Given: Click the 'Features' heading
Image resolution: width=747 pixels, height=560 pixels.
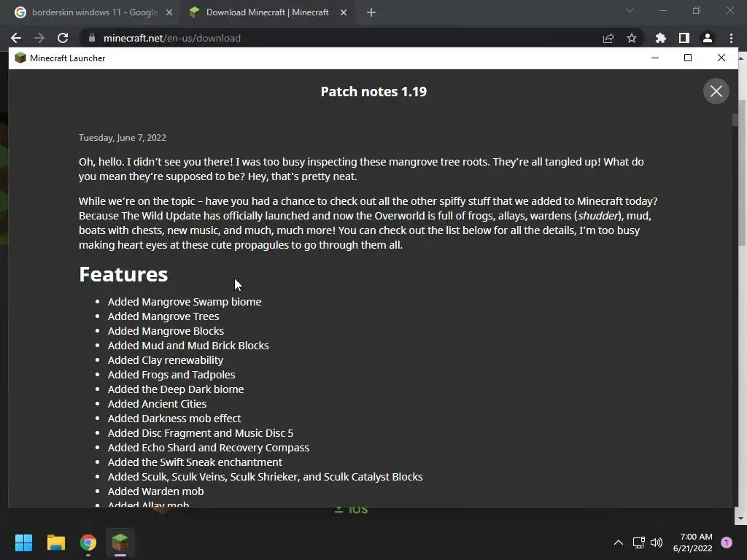Looking at the screenshot, I should pyautogui.click(x=123, y=274).
